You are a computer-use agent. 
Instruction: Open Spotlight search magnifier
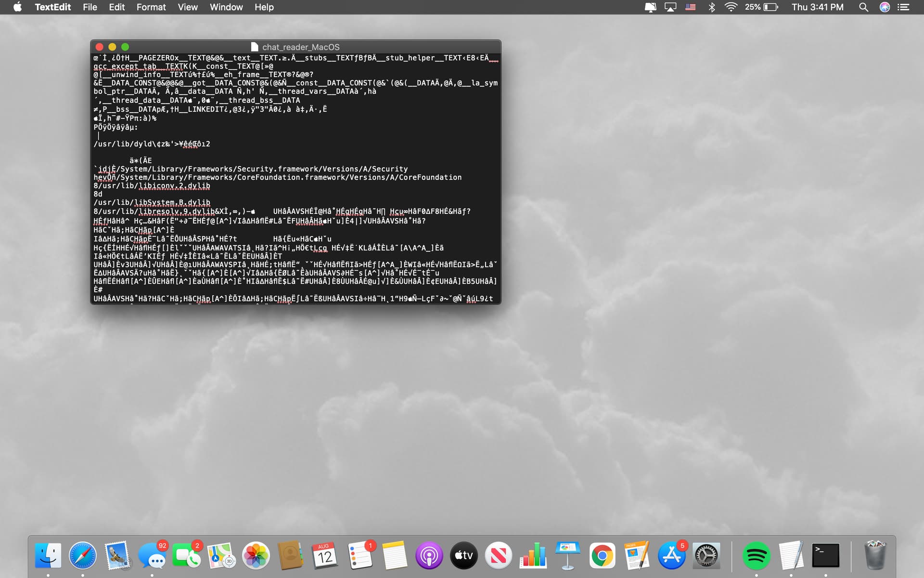pyautogui.click(x=863, y=7)
